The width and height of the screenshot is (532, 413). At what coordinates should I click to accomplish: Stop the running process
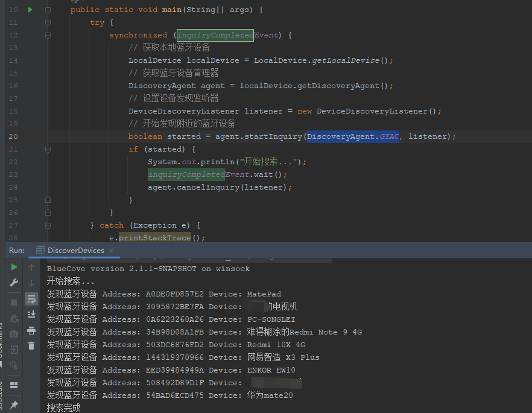[14, 303]
